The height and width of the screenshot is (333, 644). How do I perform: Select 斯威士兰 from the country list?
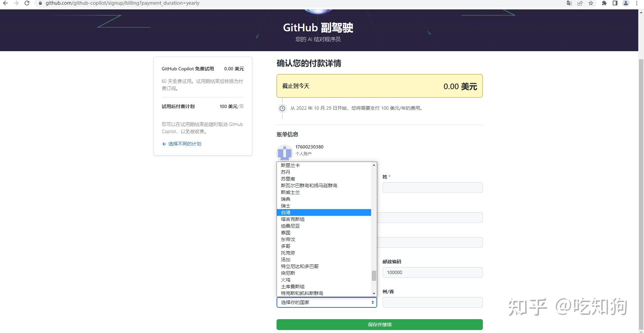click(x=324, y=192)
